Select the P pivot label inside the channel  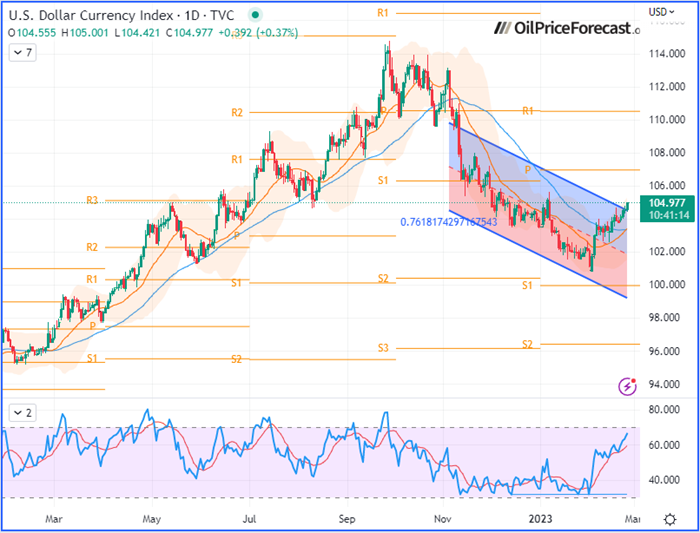click(527, 169)
